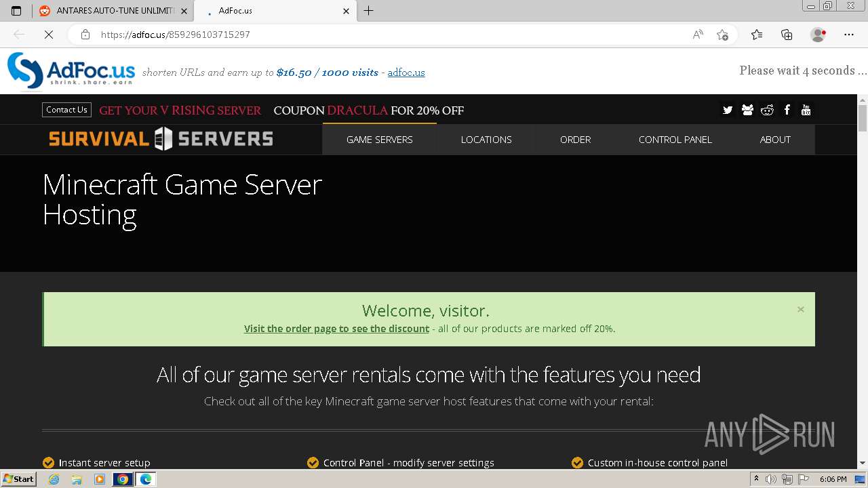
Task: View site information lock icon
Action: (x=85, y=35)
